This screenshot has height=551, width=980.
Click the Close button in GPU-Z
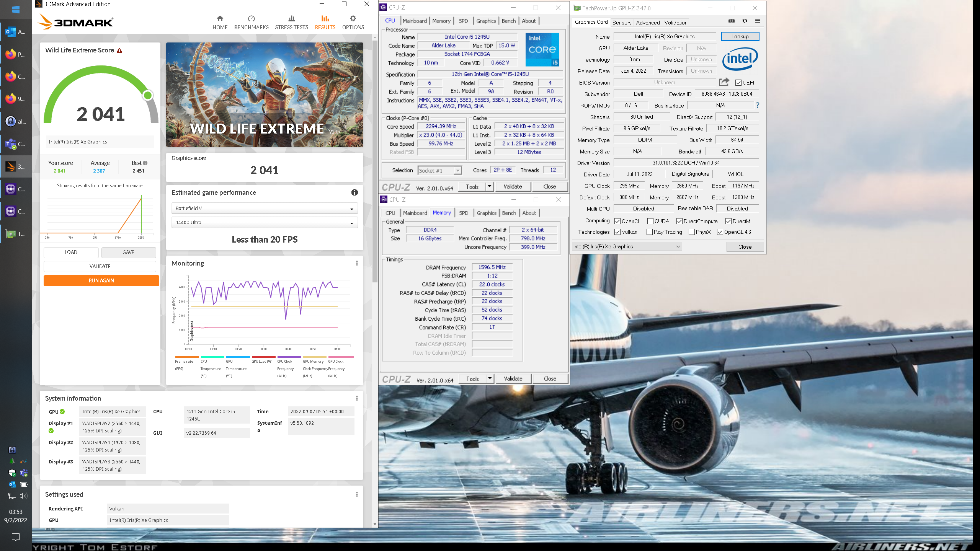click(x=745, y=247)
